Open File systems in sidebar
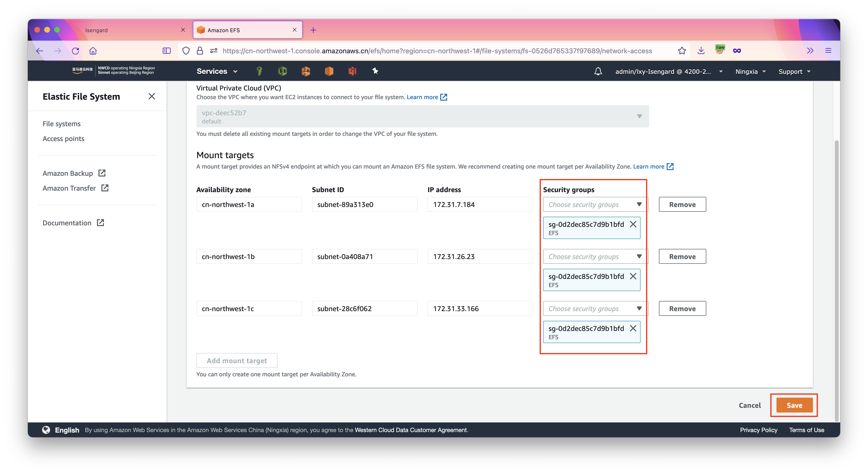The height and width of the screenshot is (474, 868). click(x=61, y=124)
